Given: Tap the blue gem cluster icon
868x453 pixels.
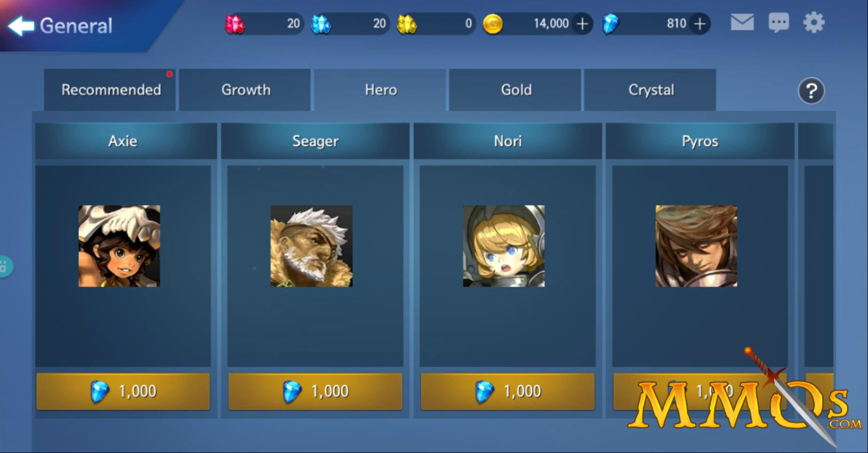Looking at the screenshot, I should coord(321,24).
